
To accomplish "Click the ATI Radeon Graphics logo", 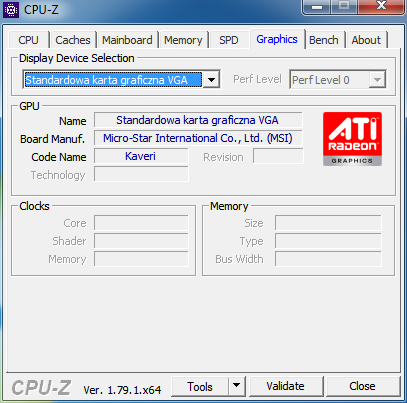I will [352, 139].
